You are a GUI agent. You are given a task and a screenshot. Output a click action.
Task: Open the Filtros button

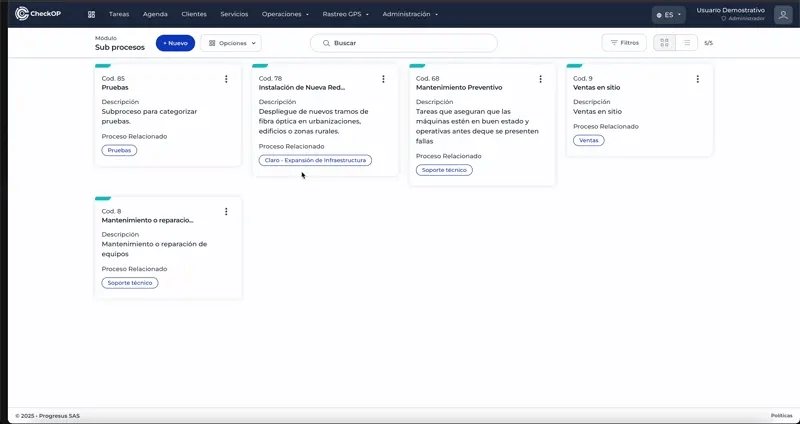pyautogui.click(x=624, y=43)
